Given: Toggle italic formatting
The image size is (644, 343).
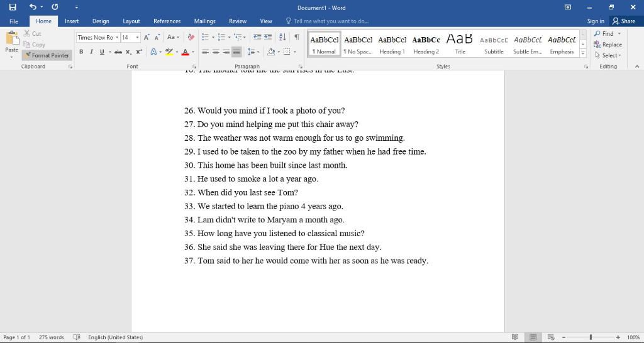Looking at the screenshot, I should (x=91, y=52).
